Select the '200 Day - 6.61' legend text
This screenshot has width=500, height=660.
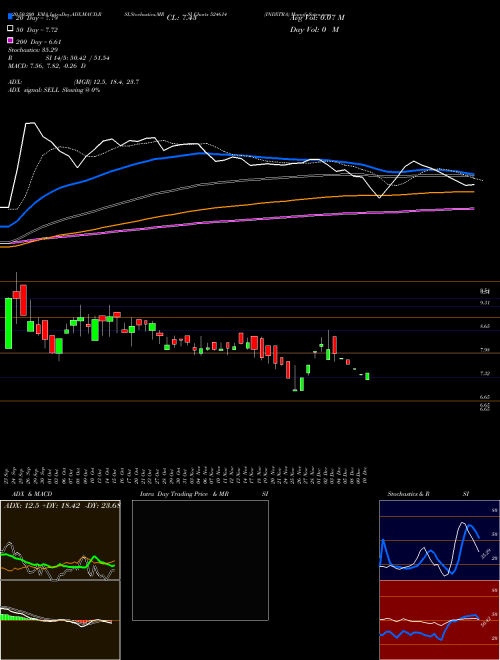click(38, 42)
